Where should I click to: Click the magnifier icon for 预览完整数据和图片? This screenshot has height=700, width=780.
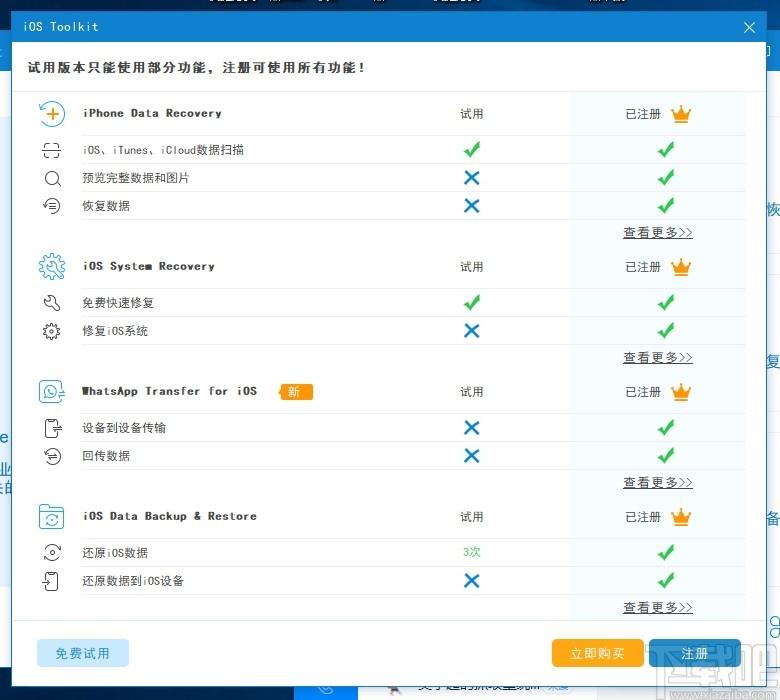(52, 178)
